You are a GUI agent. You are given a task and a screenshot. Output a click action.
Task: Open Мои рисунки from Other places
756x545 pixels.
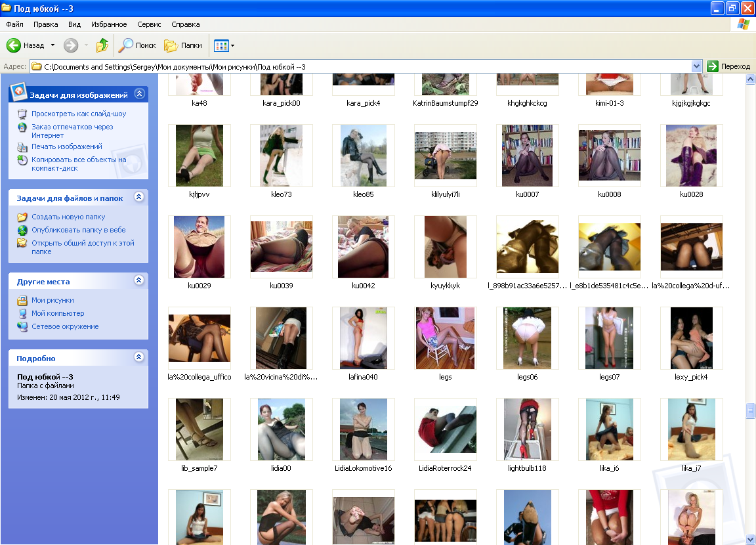(x=52, y=301)
